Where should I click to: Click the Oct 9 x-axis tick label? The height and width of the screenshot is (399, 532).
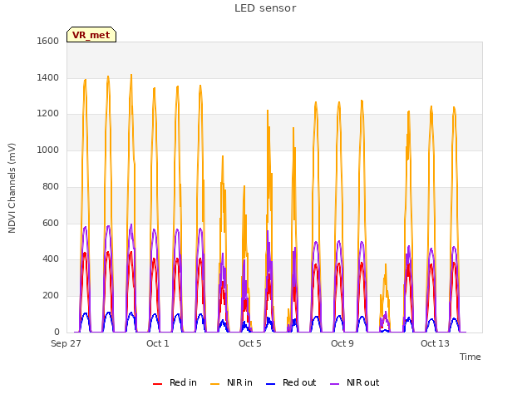coord(342,343)
